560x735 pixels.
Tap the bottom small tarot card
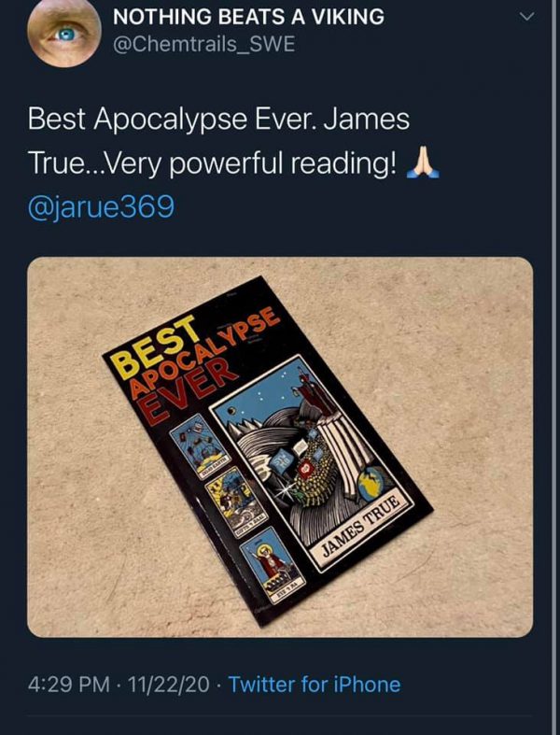click(273, 564)
